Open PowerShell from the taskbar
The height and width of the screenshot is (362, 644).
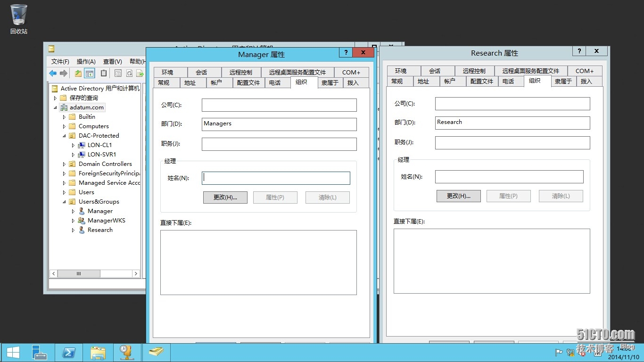(x=69, y=352)
